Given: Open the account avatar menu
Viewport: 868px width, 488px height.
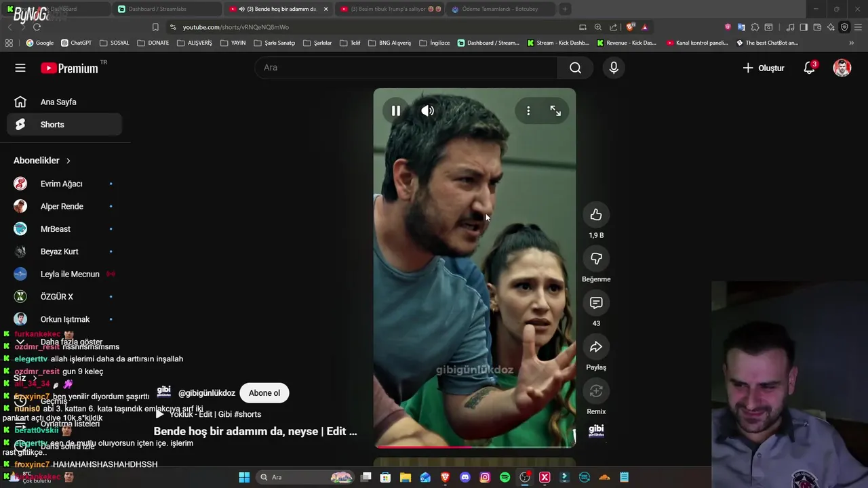Looking at the screenshot, I should click(x=842, y=68).
